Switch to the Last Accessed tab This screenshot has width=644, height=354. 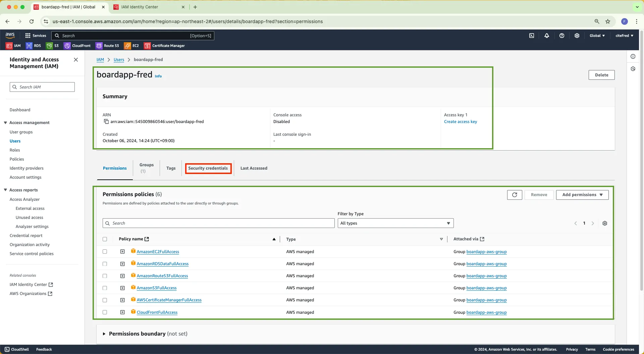[254, 168]
